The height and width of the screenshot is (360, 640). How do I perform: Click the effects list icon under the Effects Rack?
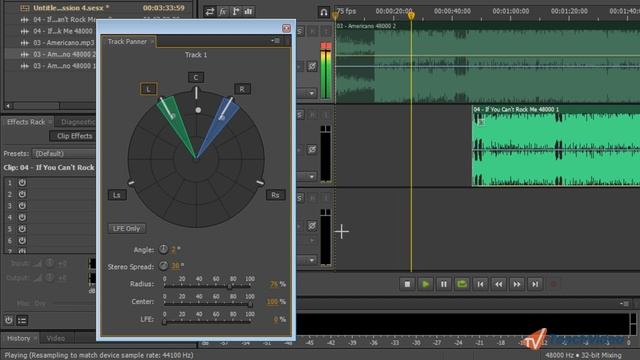click(22, 321)
